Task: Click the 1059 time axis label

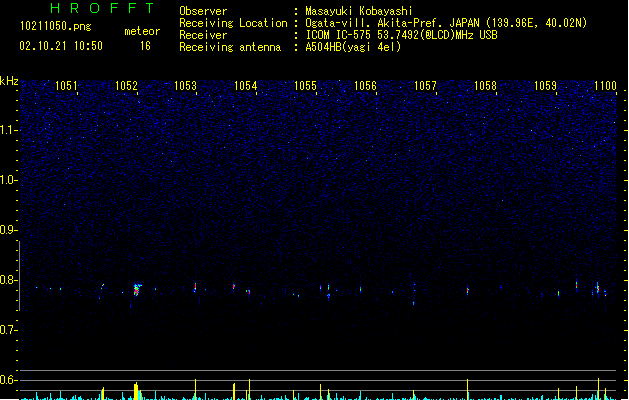Action: click(545, 85)
